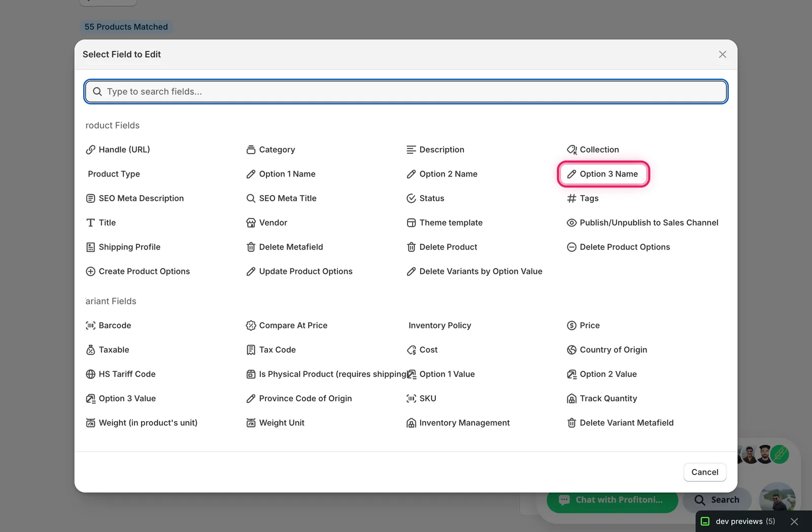Image resolution: width=812 pixels, height=532 pixels.
Task: Choose SEO Meta Description field
Action: (x=134, y=198)
